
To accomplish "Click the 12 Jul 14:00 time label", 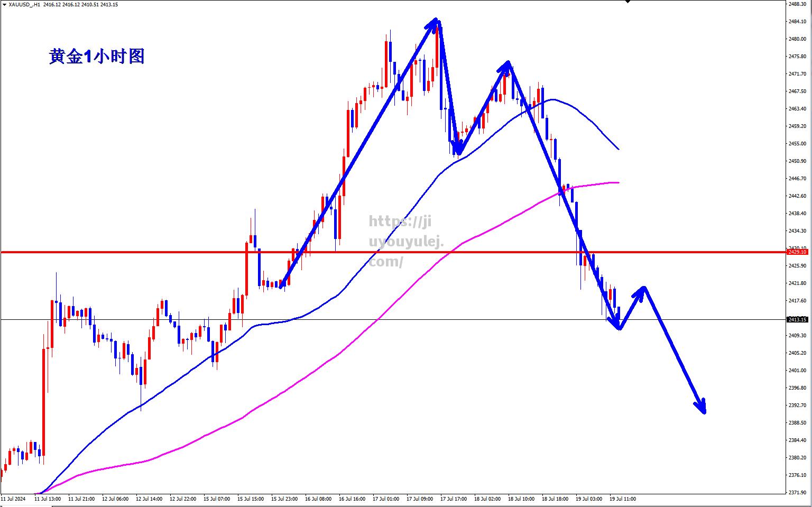I will [149, 499].
